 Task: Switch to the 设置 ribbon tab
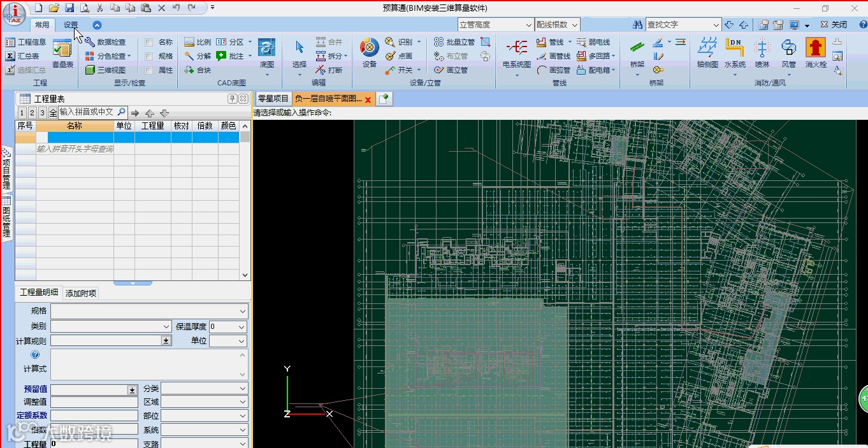click(71, 25)
